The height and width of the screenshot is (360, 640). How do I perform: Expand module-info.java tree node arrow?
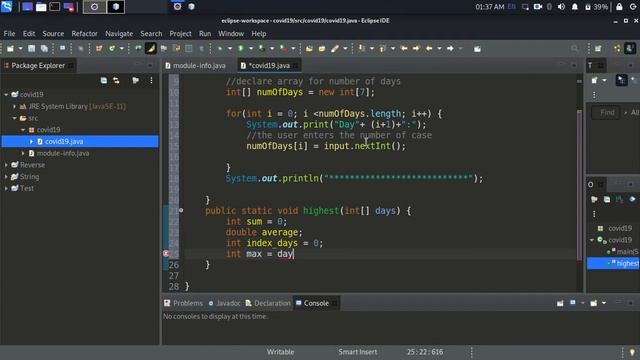click(23, 153)
